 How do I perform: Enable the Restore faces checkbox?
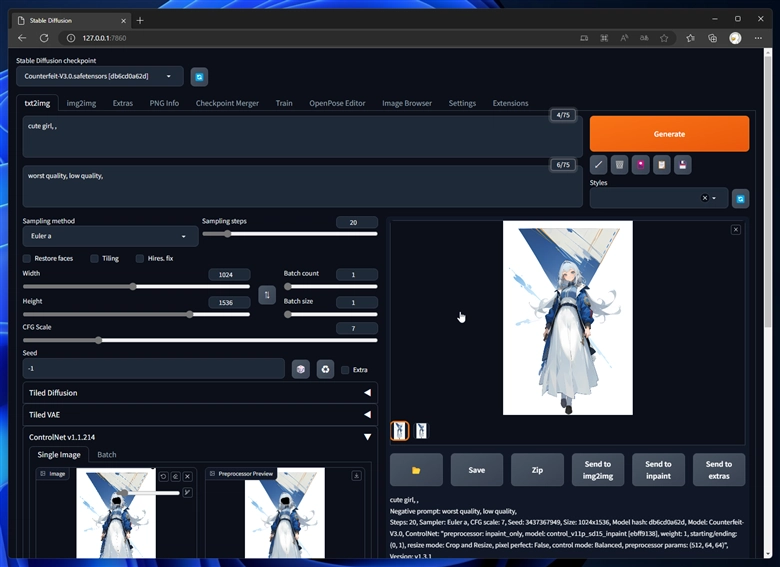tap(28, 258)
